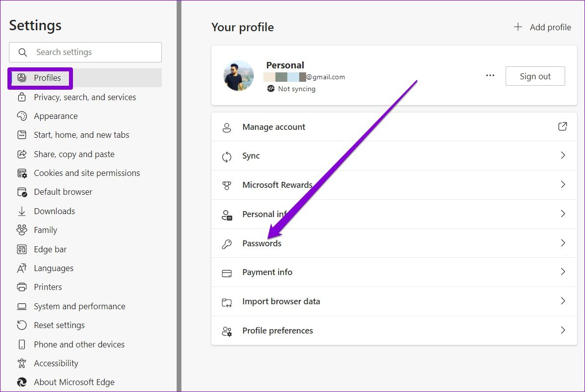The height and width of the screenshot is (392, 585).
Task: Click the Privacy lock icon
Action: (22, 97)
